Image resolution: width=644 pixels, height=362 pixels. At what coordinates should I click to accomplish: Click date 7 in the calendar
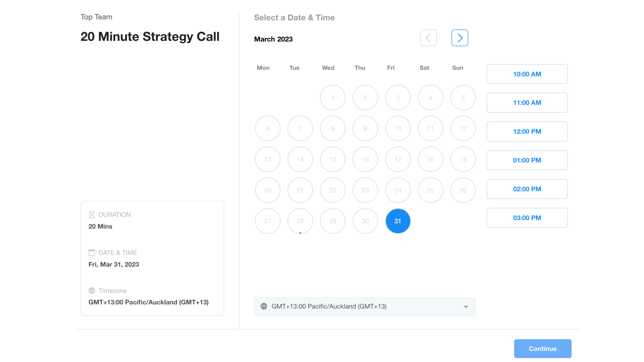[300, 128]
